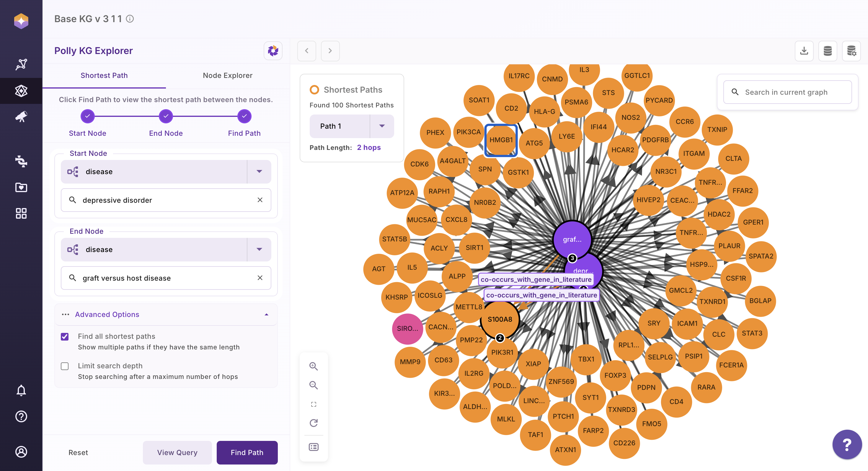Uncheck Find all shortest paths
This screenshot has height=471, width=868.
click(65, 336)
